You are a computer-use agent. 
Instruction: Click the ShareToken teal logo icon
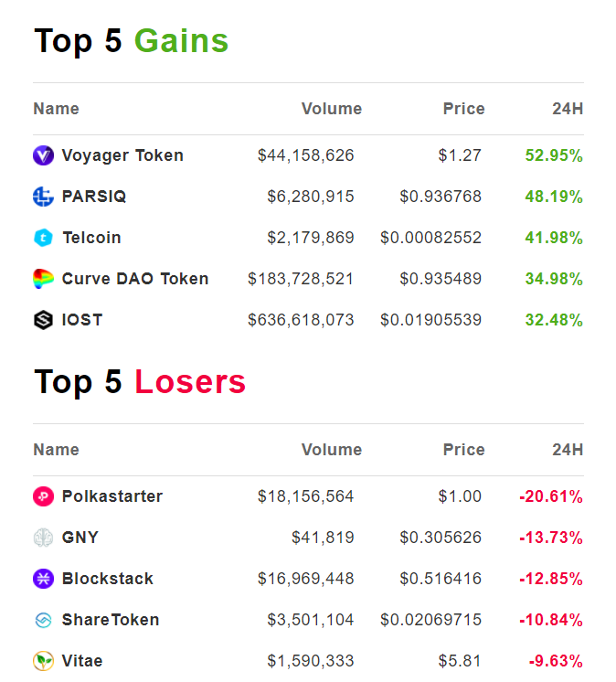tap(43, 620)
